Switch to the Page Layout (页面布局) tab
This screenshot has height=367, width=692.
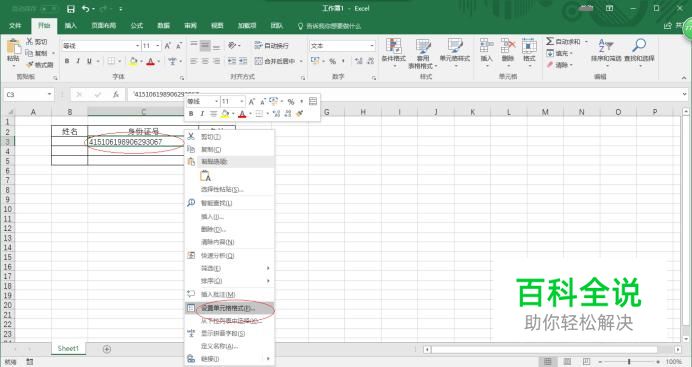point(104,26)
